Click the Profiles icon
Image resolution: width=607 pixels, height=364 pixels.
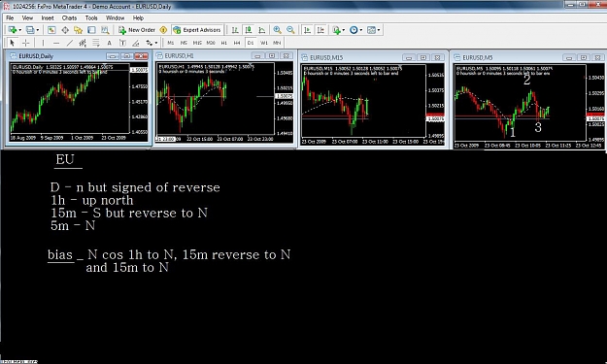click(30, 30)
